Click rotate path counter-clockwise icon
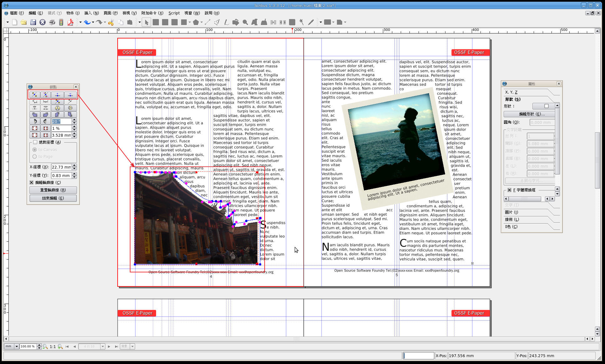The height and width of the screenshot is (364, 605). pyautogui.click(x=35, y=121)
